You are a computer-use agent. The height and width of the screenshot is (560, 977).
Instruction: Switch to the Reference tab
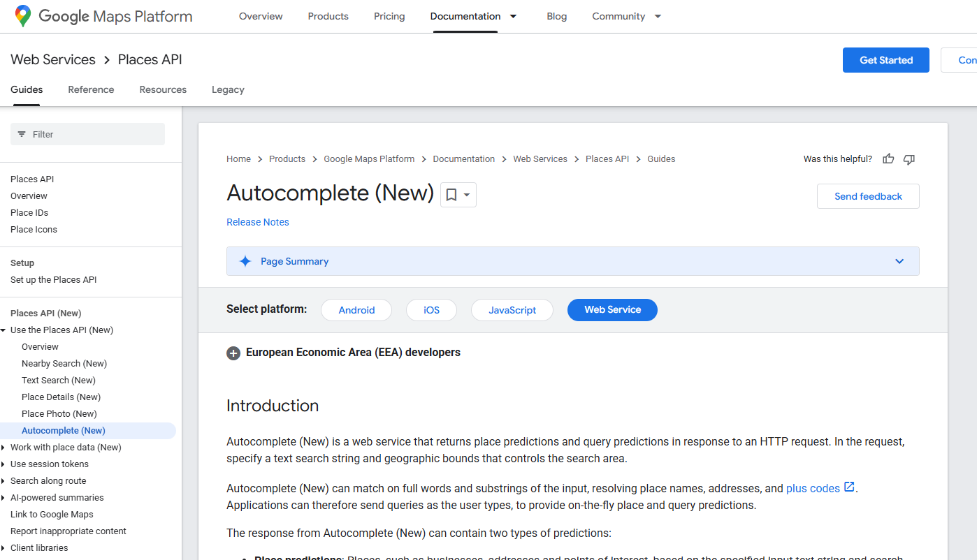coord(91,89)
